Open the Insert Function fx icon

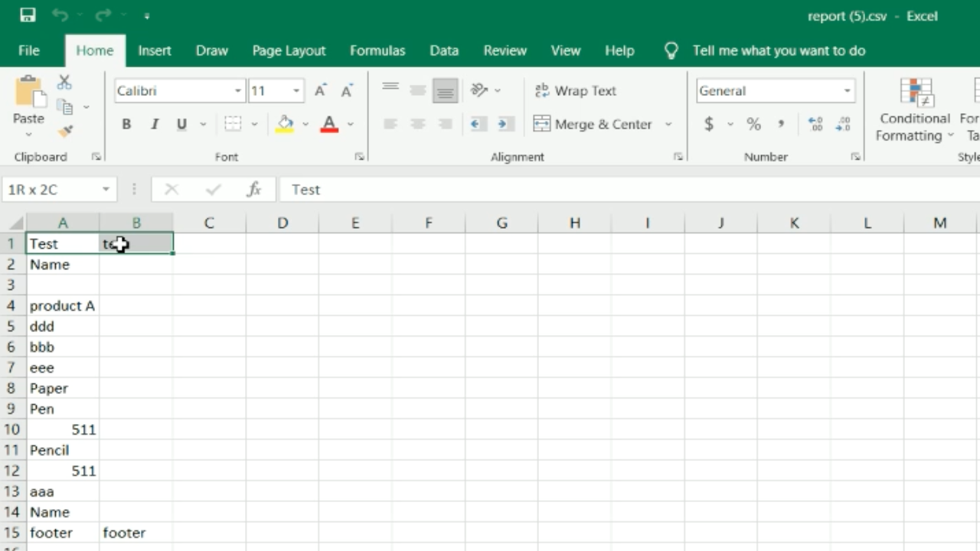coord(253,190)
